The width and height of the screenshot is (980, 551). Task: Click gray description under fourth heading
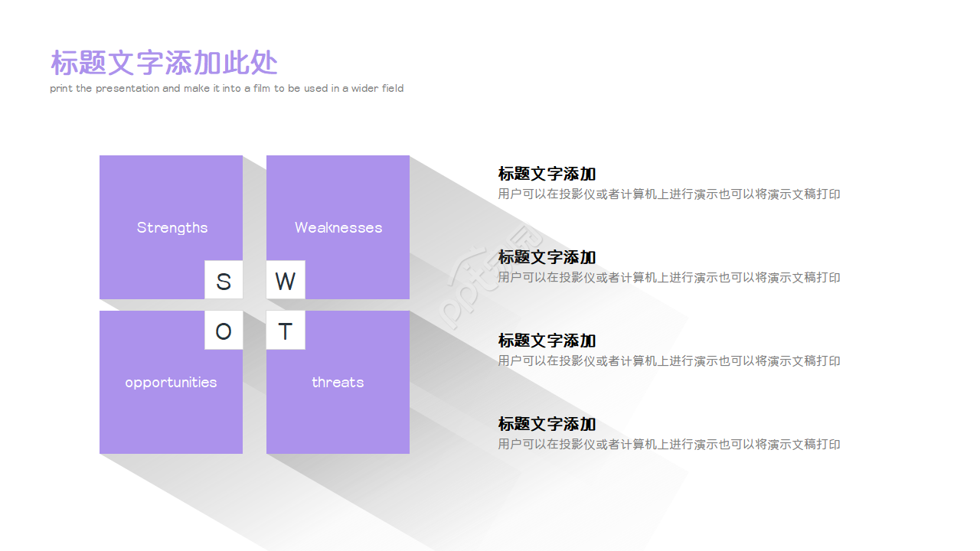click(668, 445)
